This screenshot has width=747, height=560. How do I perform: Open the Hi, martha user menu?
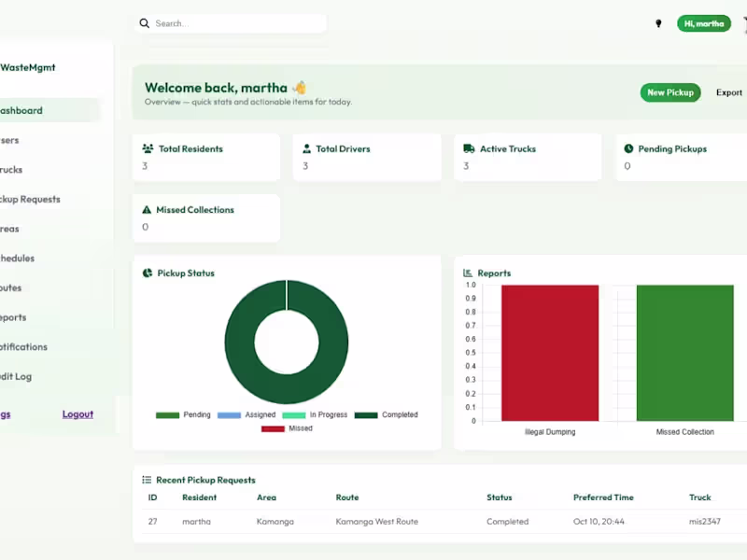(704, 22)
